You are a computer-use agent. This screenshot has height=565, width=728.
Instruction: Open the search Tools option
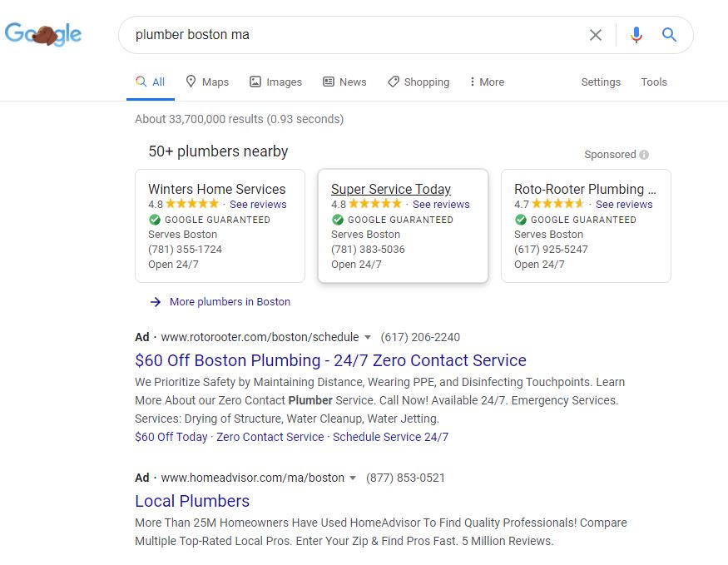pyautogui.click(x=654, y=82)
